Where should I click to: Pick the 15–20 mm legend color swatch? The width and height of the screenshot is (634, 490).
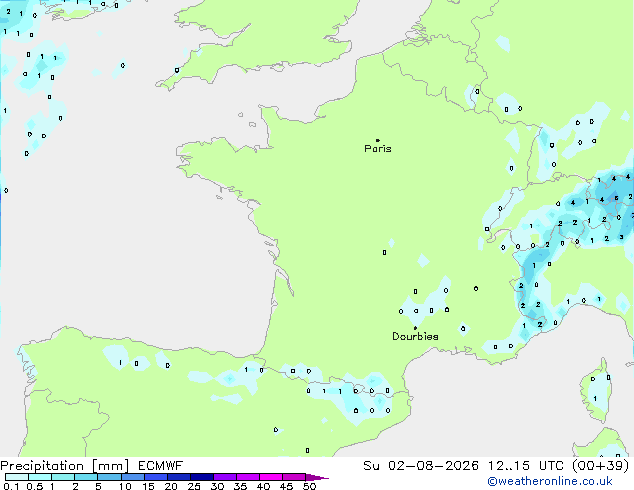(x=156, y=477)
